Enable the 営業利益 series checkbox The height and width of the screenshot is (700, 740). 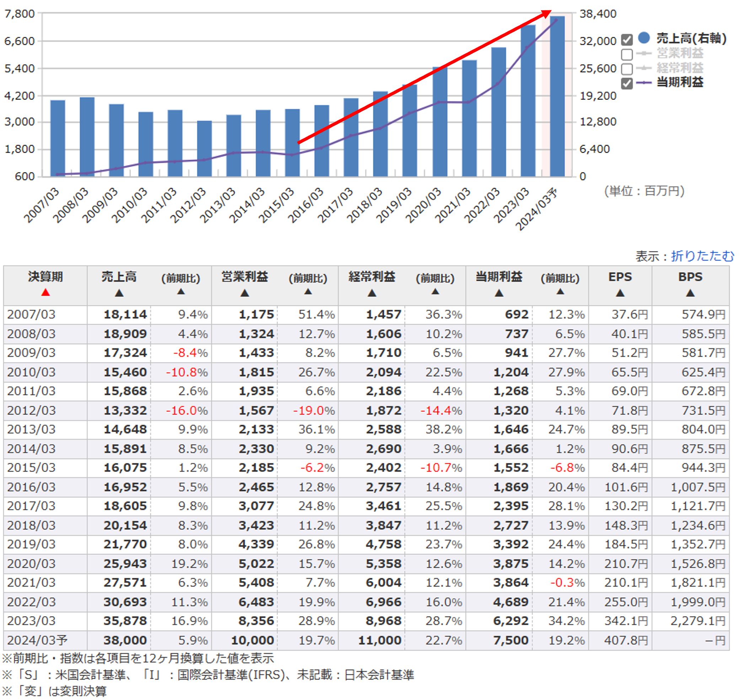tap(627, 54)
